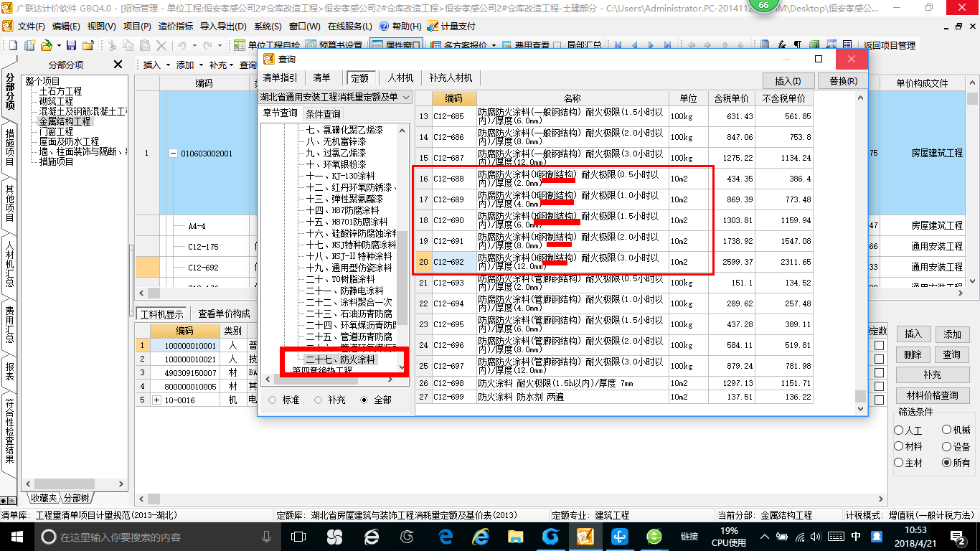Open 查看单价构成 tab
Screen dimensions: 980x551
tap(224, 314)
